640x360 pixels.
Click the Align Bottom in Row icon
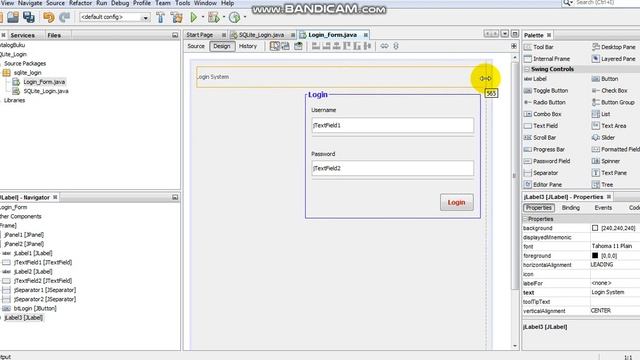click(357, 46)
